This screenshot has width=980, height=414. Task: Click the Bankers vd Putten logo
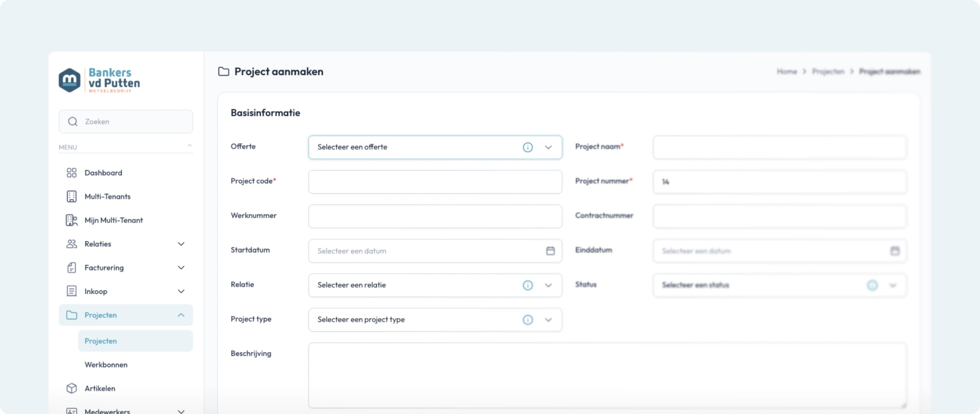[x=99, y=80]
